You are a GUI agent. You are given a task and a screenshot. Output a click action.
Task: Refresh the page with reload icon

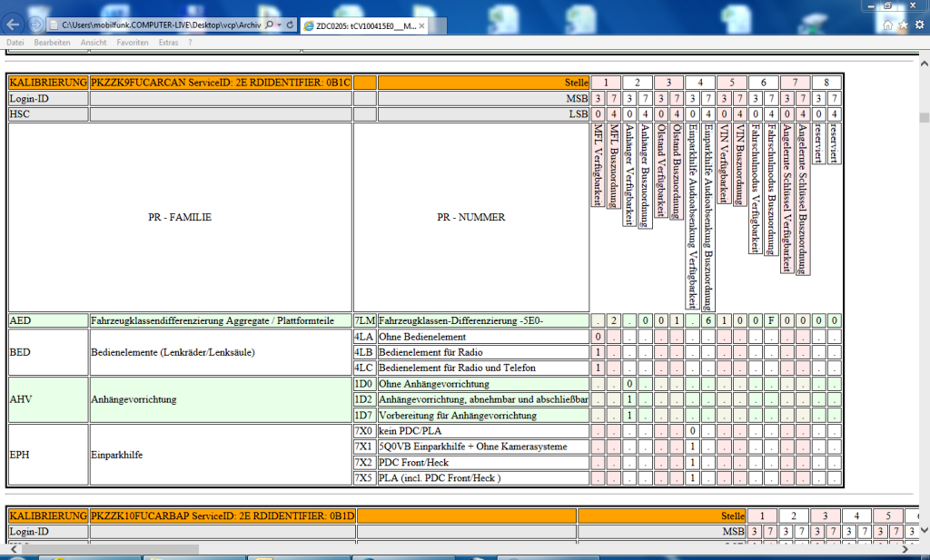(x=291, y=25)
